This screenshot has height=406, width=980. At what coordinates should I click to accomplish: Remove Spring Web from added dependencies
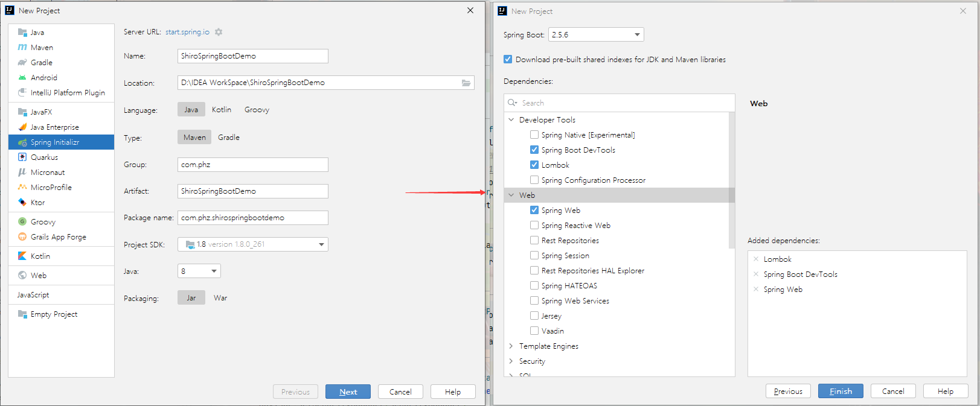coord(755,290)
